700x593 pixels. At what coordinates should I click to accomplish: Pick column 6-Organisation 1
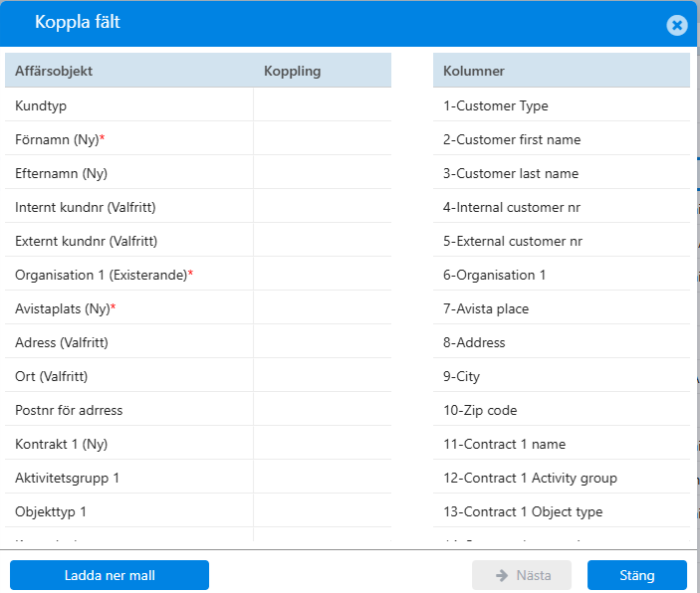562,275
